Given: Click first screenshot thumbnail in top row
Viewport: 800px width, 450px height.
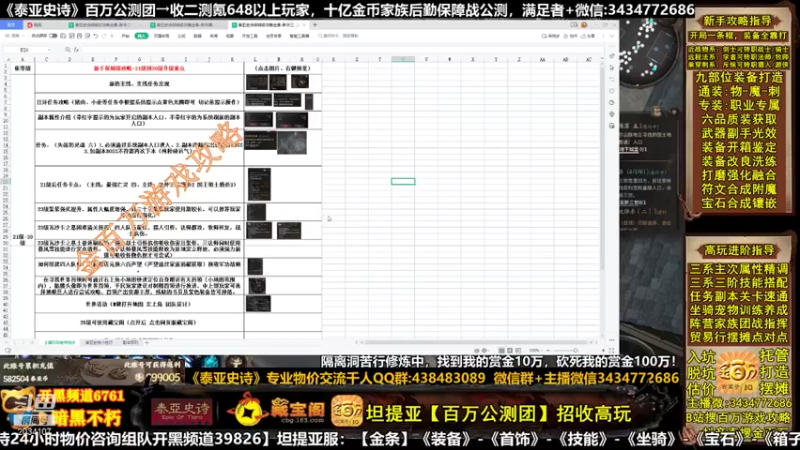Looking at the screenshot, I should (x=257, y=82).
